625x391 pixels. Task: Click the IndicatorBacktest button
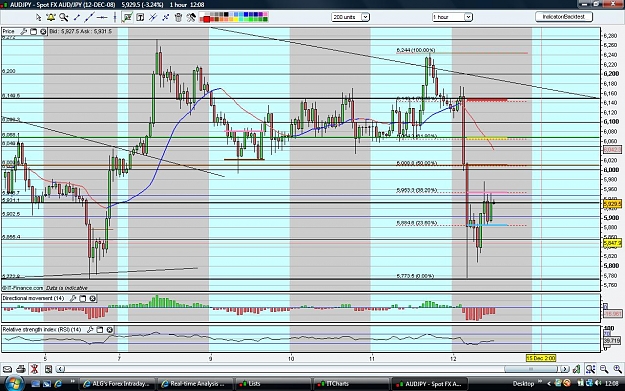pos(563,17)
